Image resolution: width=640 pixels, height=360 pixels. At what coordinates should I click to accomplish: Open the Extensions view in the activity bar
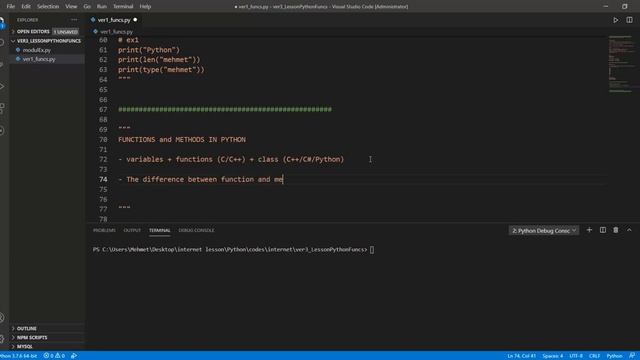(2, 108)
